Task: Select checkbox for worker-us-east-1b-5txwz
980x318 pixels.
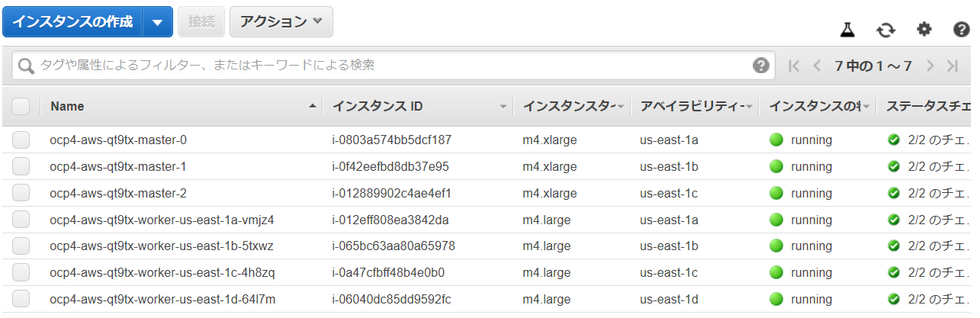Action: (21, 246)
